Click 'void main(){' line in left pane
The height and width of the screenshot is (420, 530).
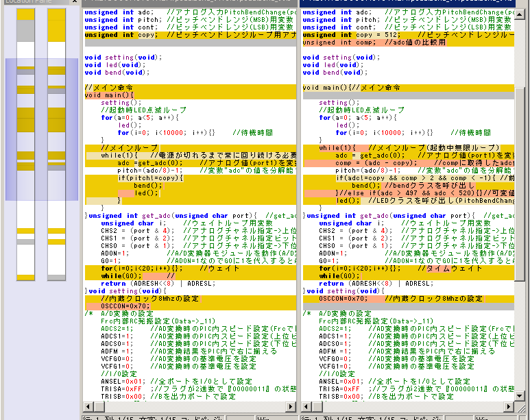pyautogui.click(x=191, y=95)
